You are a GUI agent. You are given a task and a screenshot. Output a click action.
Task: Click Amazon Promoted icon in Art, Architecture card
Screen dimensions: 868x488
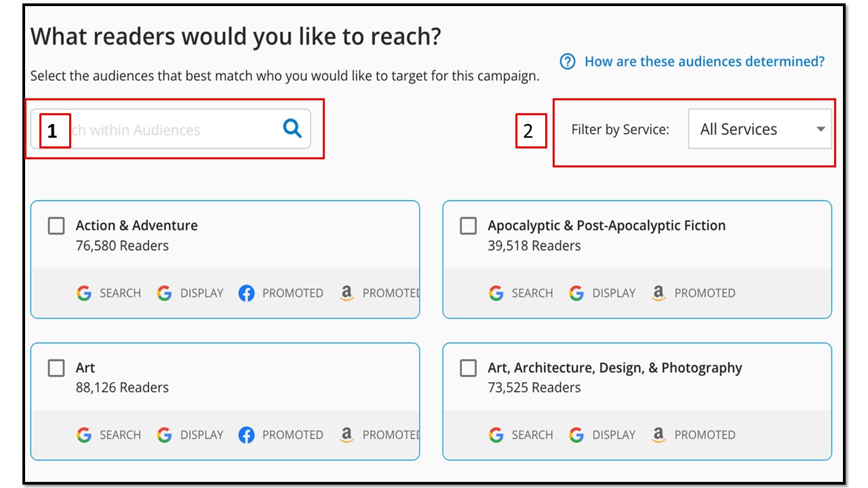[658, 435]
